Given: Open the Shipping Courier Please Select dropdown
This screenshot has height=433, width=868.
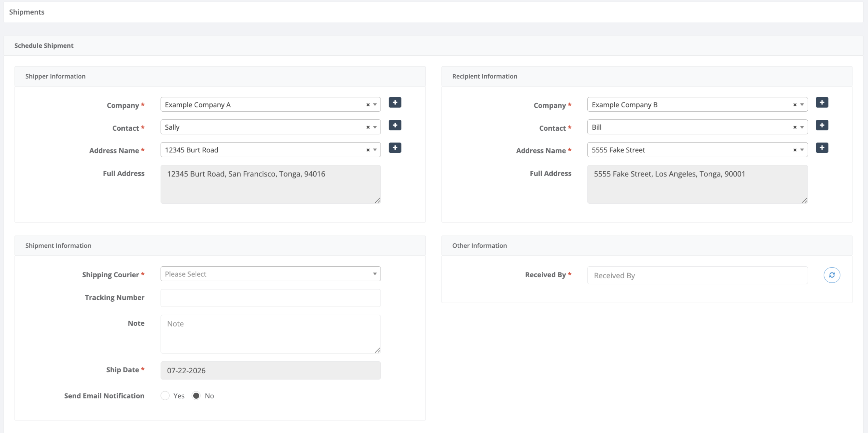Looking at the screenshot, I should 271,274.
